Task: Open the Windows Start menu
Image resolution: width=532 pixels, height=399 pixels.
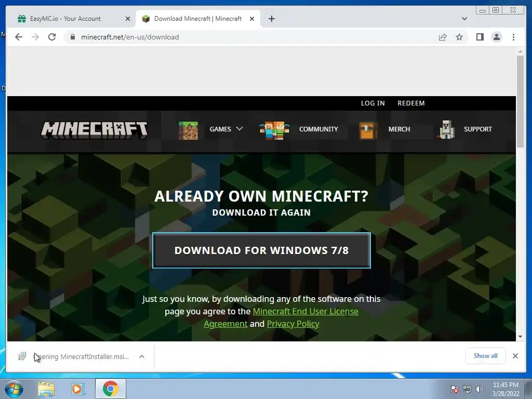Action: point(14,389)
